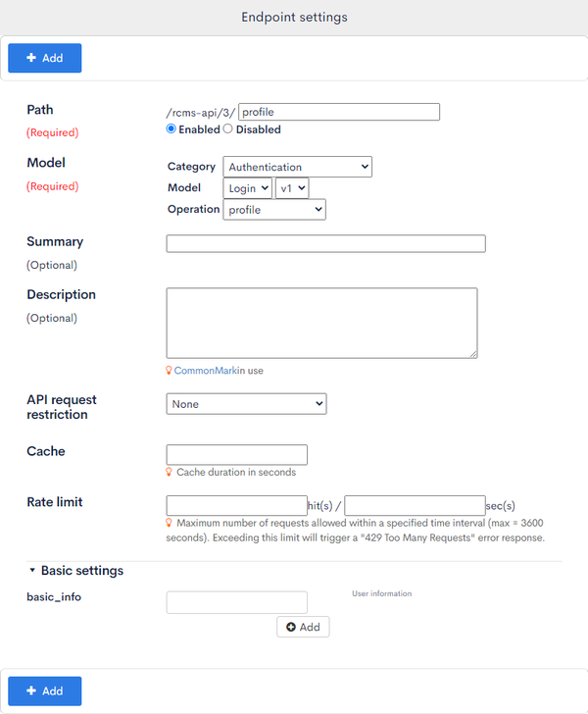This screenshot has width=588, height=714.
Task: Click the 'Endpoint settings' heading
Action: (294, 18)
